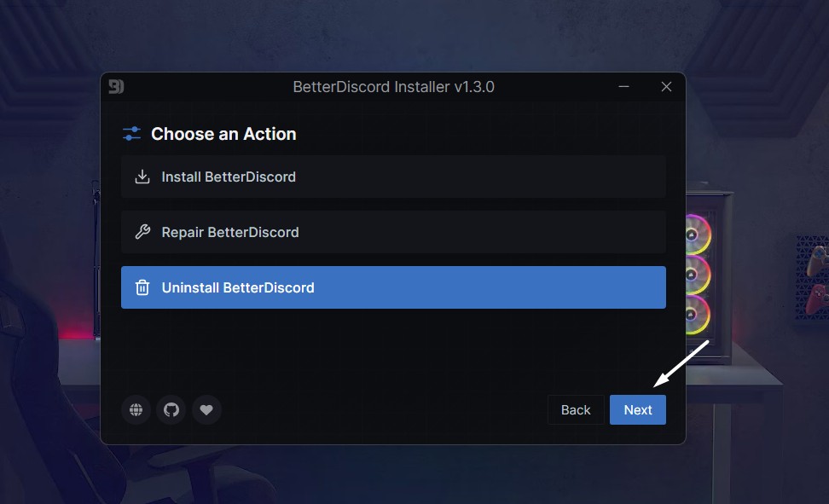Click the heart donate icon

click(206, 410)
